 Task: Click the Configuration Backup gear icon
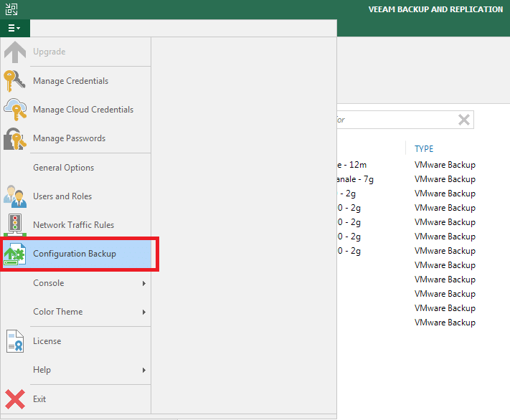click(x=15, y=254)
